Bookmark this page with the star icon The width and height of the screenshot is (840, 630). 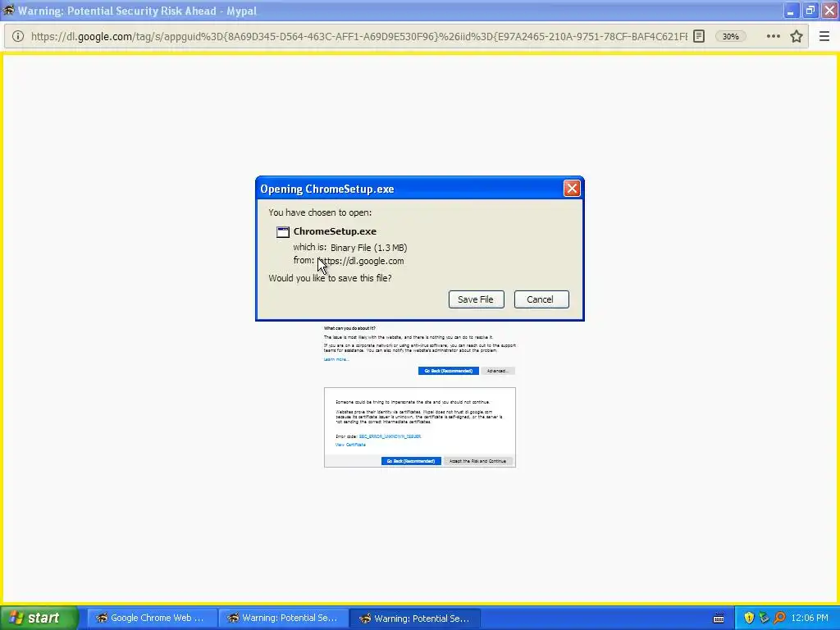pos(797,36)
